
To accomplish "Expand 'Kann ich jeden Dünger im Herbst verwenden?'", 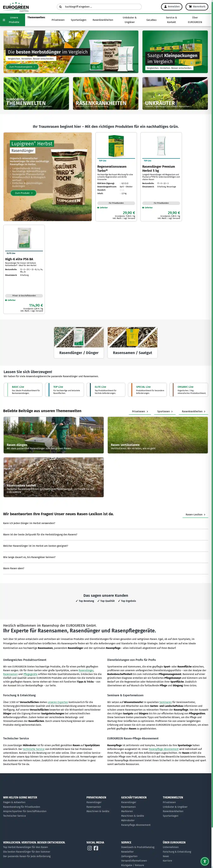I will pos(29,523).
